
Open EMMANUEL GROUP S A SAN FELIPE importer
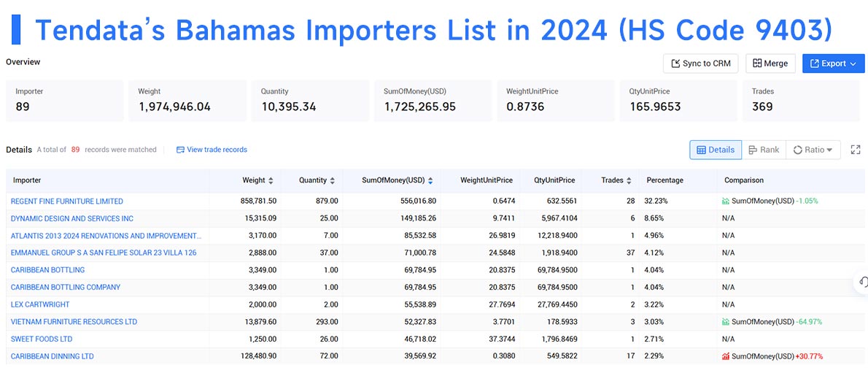pyautogui.click(x=104, y=253)
